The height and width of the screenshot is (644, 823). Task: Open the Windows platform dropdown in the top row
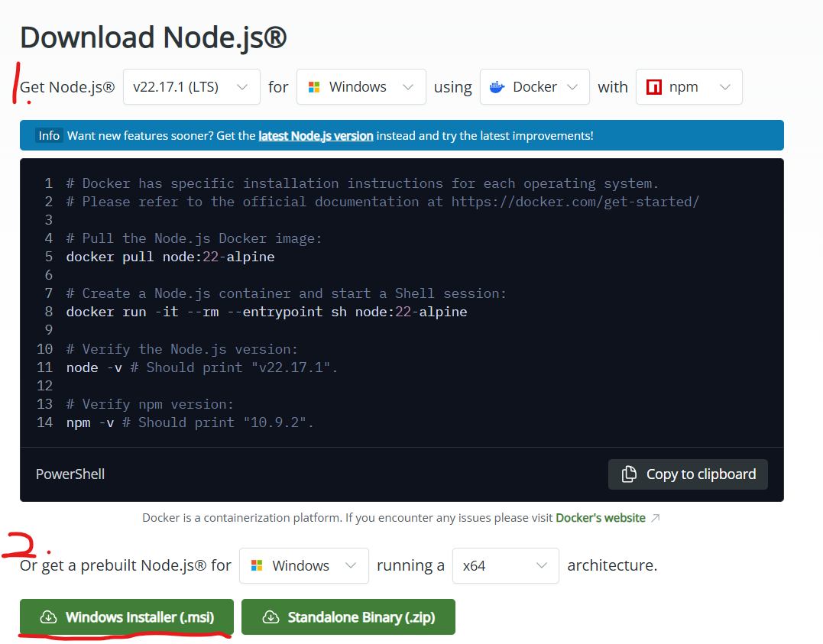pos(361,86)
